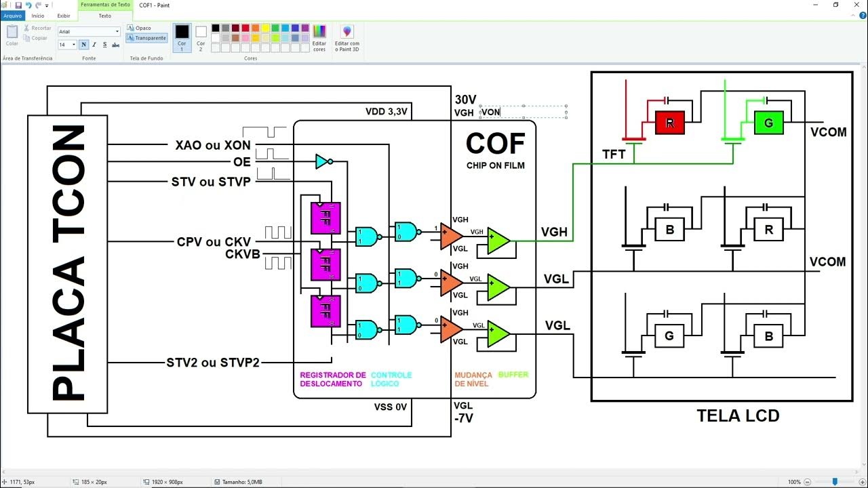
Task: Click the Recortar button
Action: pos(37,28)
